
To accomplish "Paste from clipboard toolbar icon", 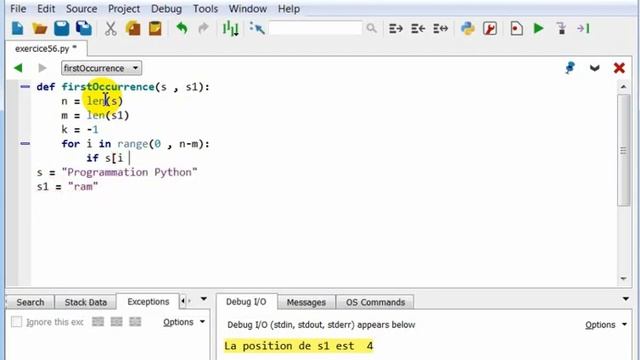I will tap(155, 29).
